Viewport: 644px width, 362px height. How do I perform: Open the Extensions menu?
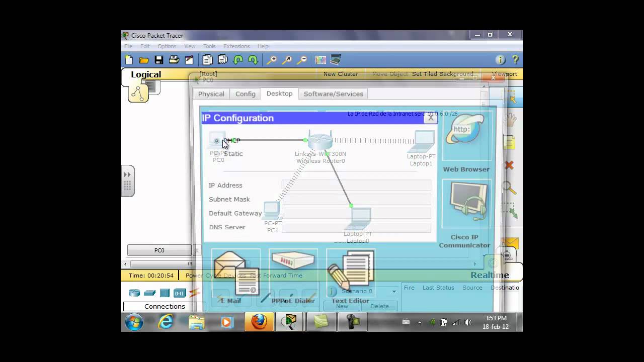pyautogui.click(x=236, y=46)
